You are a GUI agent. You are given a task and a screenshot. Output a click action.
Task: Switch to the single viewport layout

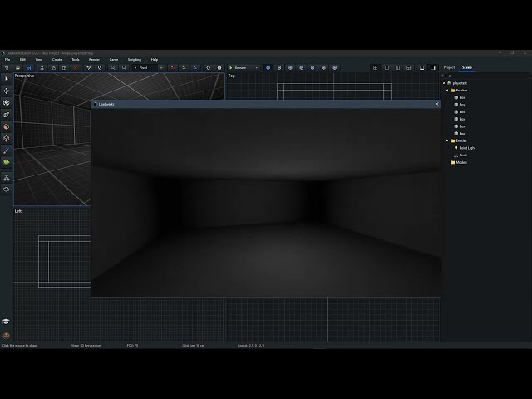(387, 68)
